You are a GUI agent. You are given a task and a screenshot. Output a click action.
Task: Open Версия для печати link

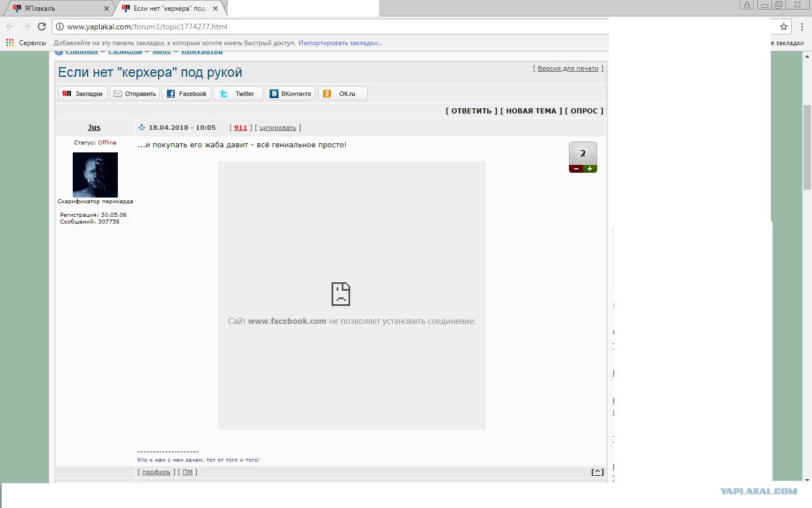click(568, 68)
